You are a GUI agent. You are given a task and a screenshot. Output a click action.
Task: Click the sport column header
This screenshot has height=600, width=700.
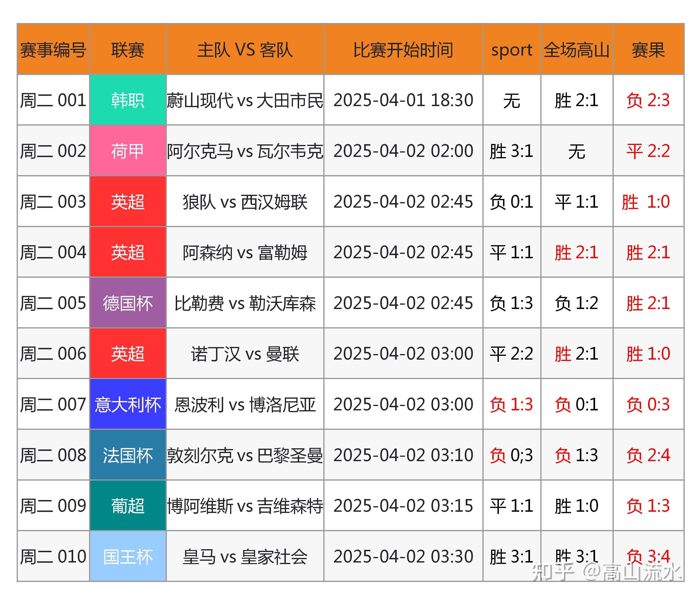click(511, 49)
